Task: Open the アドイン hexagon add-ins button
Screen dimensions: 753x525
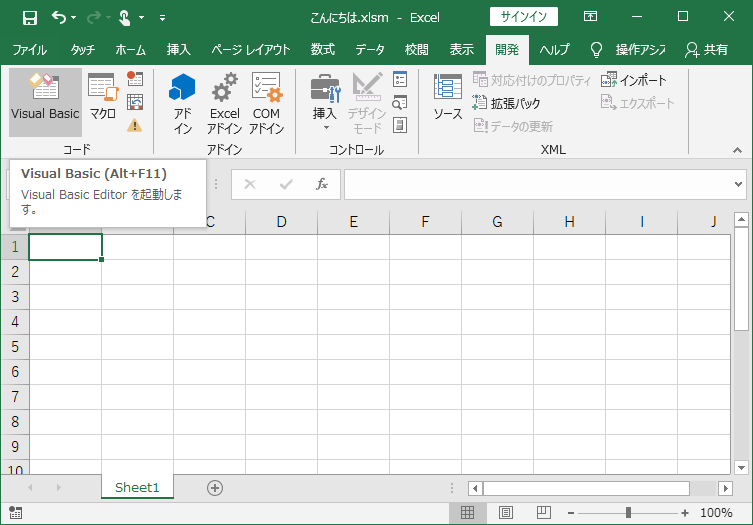Action: [x=182, y=103]
